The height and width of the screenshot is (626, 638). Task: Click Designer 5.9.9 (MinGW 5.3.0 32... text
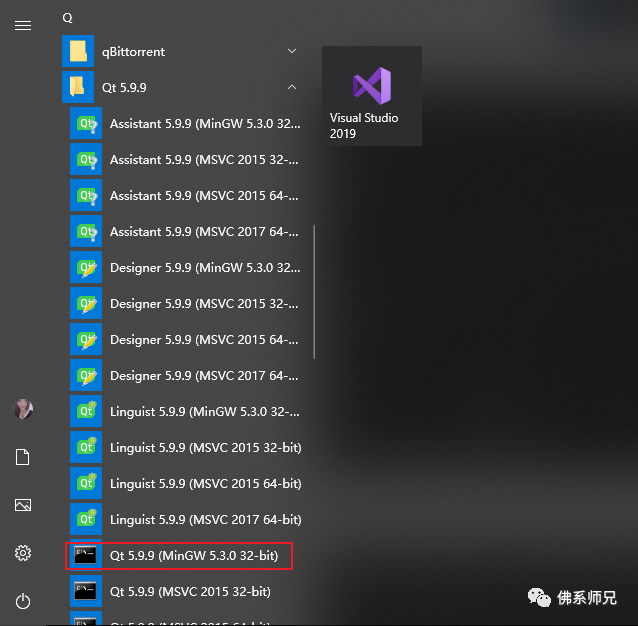point(205,268)
